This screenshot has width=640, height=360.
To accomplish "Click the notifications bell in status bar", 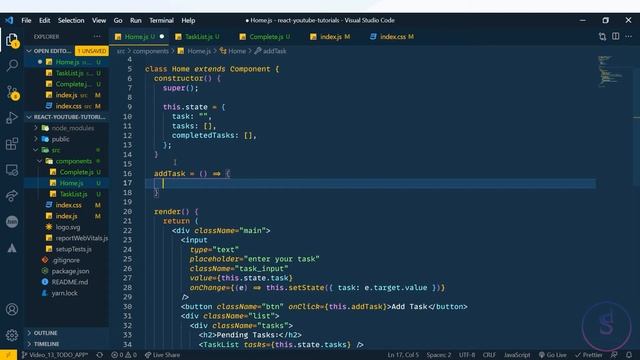I will click(x=629, y=355).
